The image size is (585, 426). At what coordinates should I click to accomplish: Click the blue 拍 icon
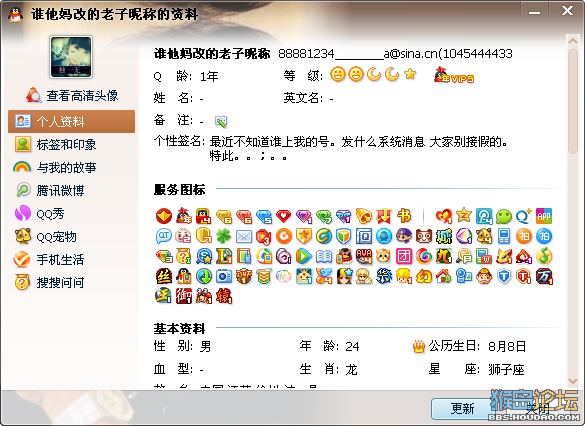coord(544,236)
